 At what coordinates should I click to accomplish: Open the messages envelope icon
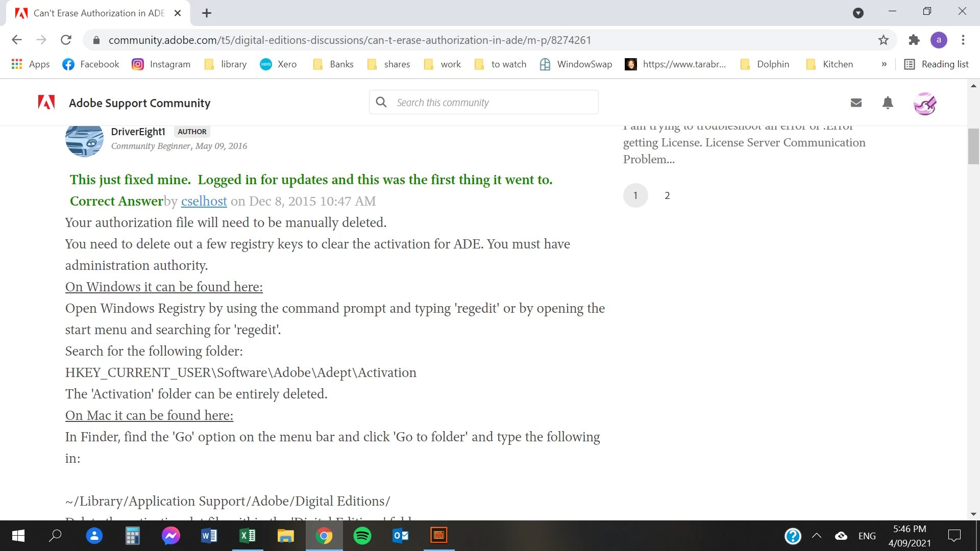click(x=856, y=103)
